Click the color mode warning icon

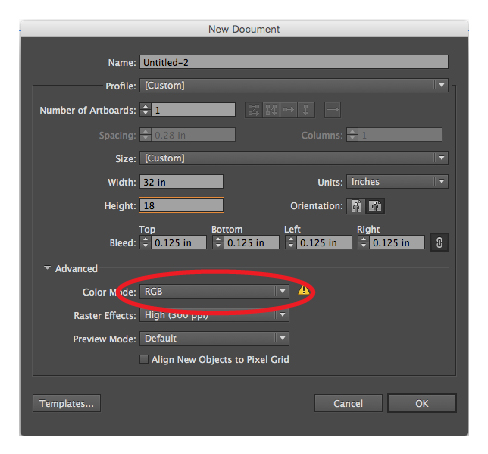click(x=303, y=290)
